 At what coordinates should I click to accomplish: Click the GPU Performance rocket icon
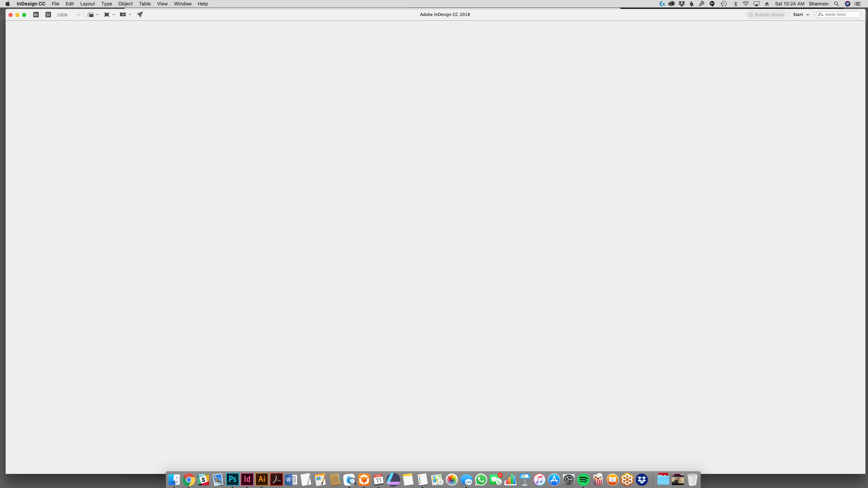140,14
